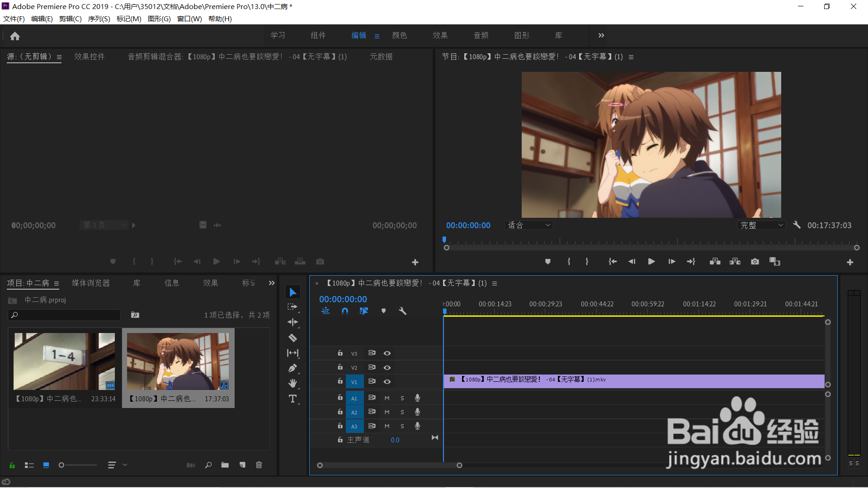
Task: Toggle linked selection in timeline
Action: (364, 311)
